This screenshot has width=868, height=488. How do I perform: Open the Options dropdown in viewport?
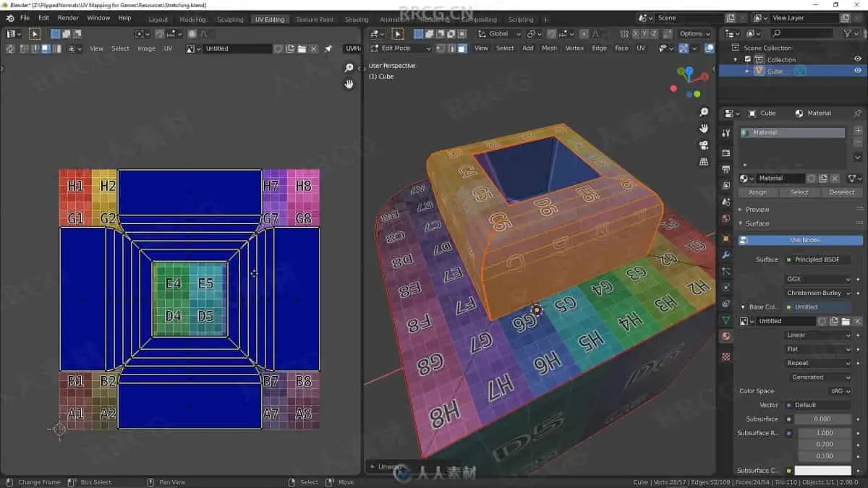[x=694, y=33]
